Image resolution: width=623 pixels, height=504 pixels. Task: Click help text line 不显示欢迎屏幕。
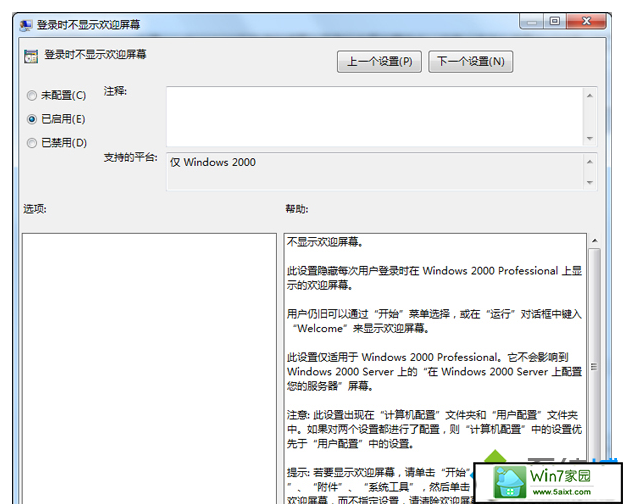[x=325, y=242]
